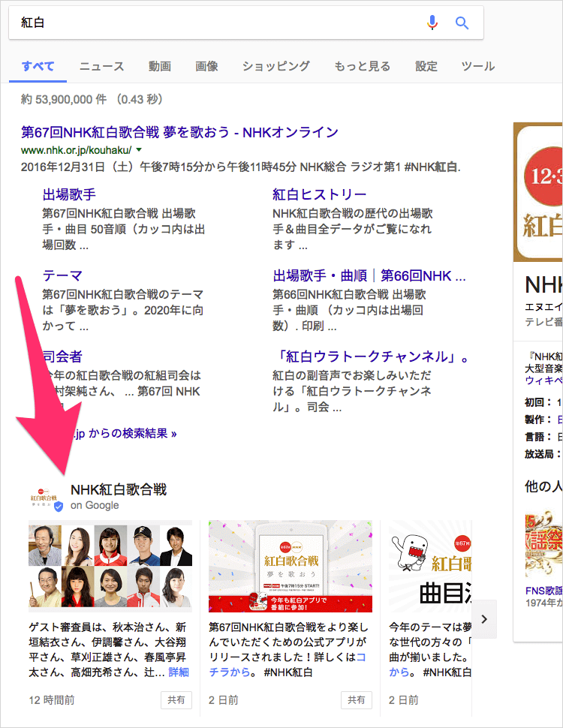Click the 詳細 link in the guest judges post

pyautogui.click(x=179, y=672)
